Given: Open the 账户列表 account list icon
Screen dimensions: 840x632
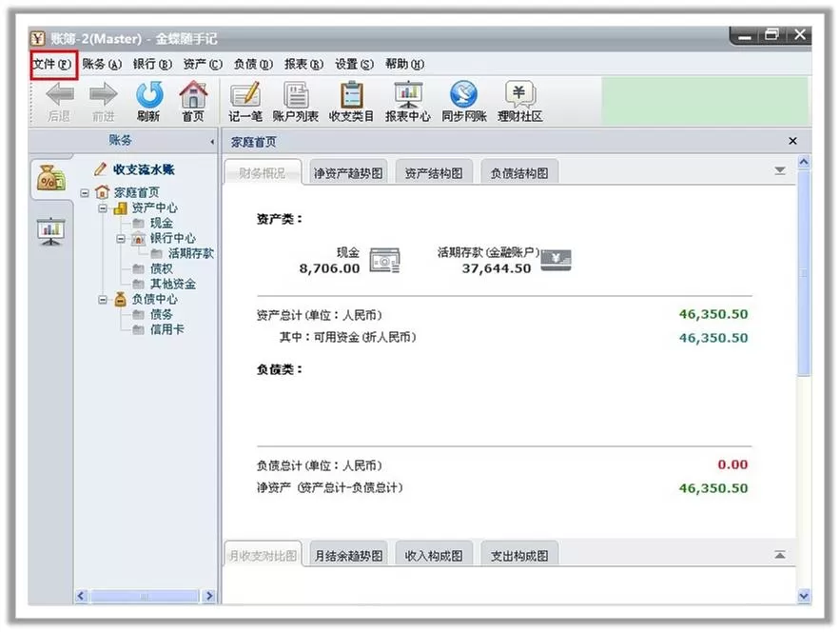Looking at the screenshot, I should click(x=296, y=94).
